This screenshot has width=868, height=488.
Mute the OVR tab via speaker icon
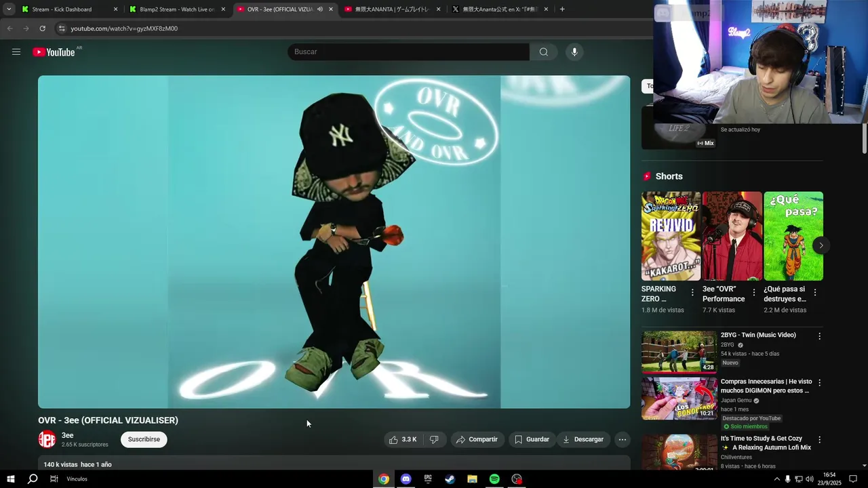pos(320,9)
